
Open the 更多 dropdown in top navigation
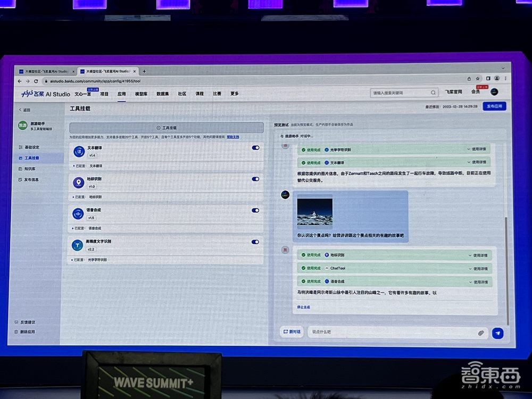(x=235, y=94)
